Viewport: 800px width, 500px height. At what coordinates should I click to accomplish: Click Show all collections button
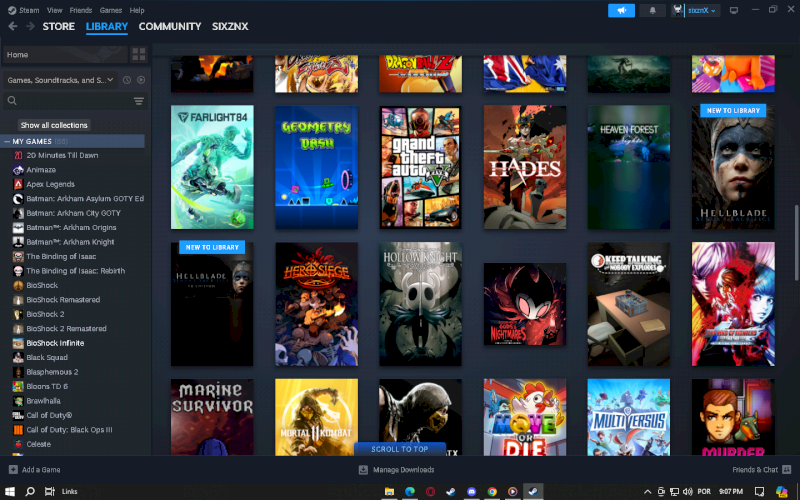54,125
